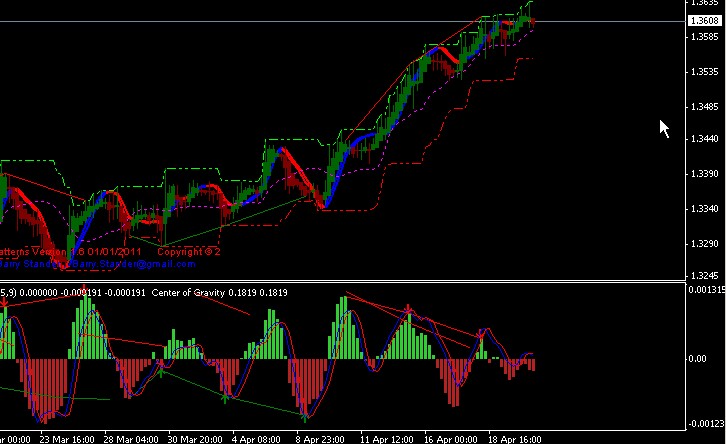Click the 1.3585 price axis label
Screen dimensions: 726x444
click(x=705, y=37)
